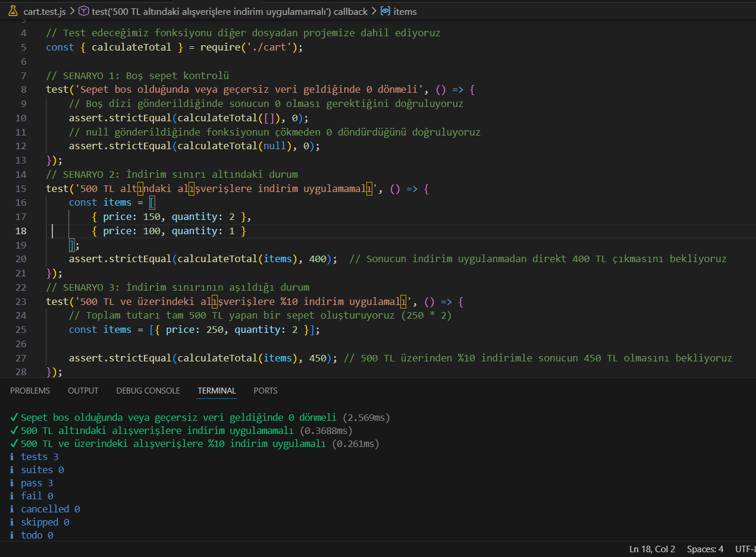Image resolution: width=756 pixels, height=557 pixels.
Task: Click line number 23 in the gutter
Action: click(21, 301)
